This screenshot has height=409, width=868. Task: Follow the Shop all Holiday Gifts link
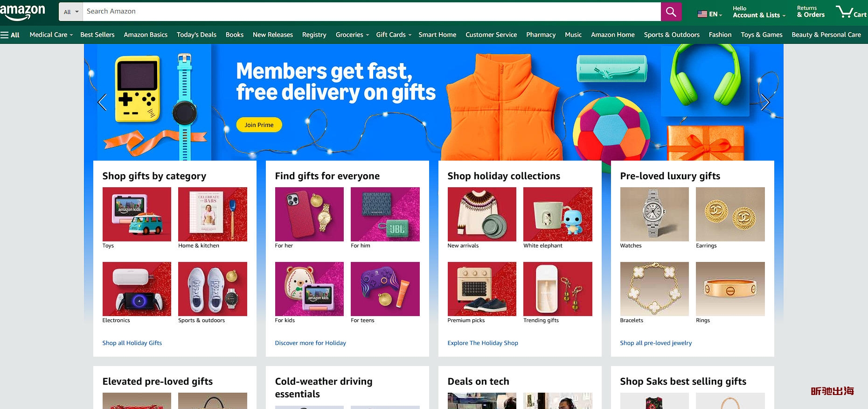tap(132, 343)
